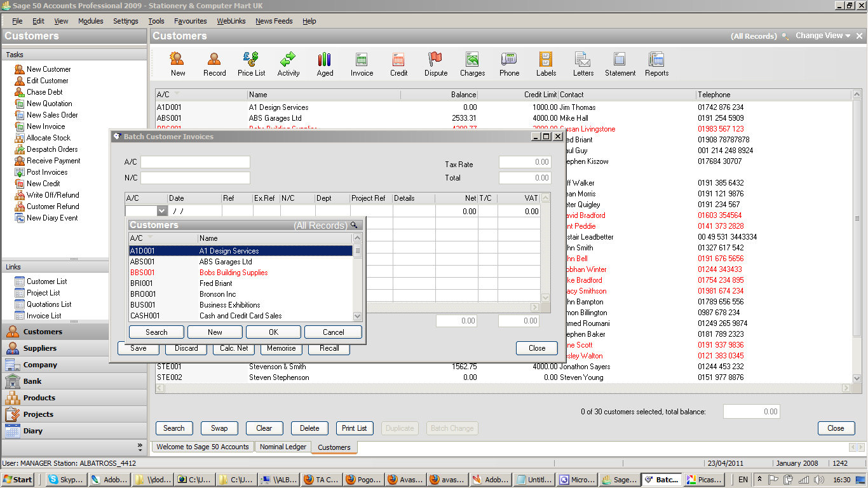Click the Recall button

click(329, 348)
